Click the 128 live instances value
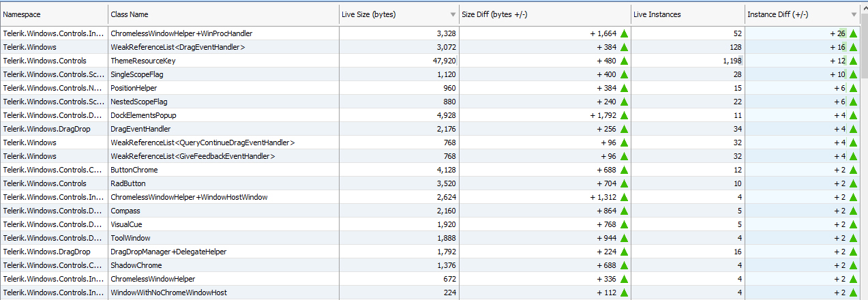Image resolution: width=868 pixels, height=300 pixels. coord(735,47)
